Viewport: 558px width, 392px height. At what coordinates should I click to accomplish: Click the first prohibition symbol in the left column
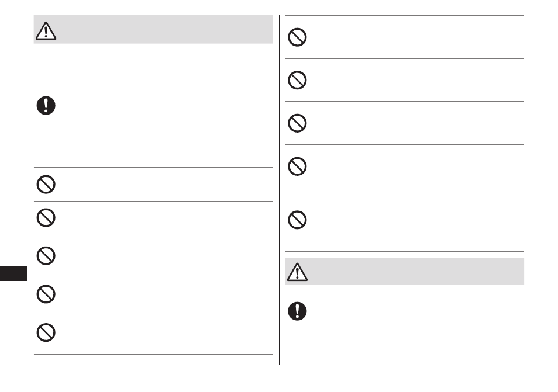(x=46, y=185)
